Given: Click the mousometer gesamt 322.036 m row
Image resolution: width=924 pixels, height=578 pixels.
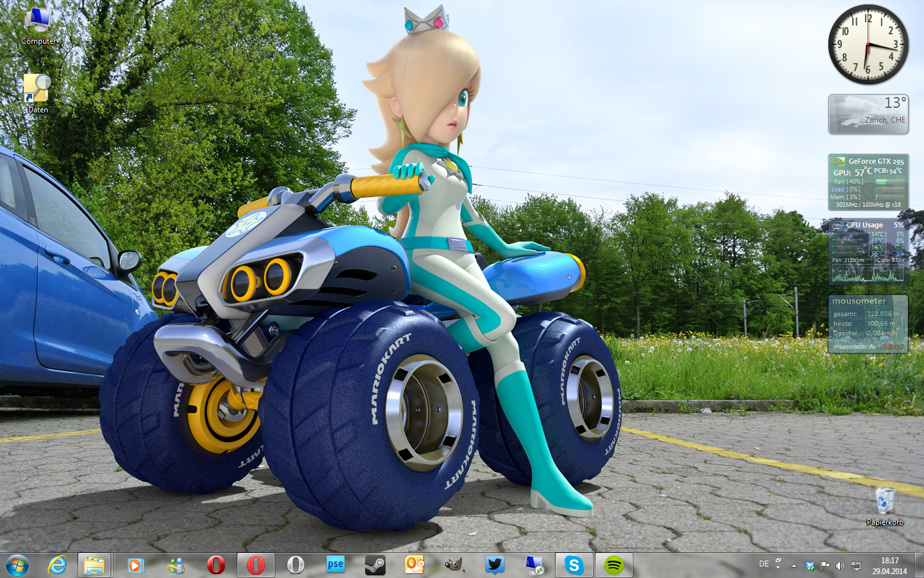Looking at the screenshot, I should pos(866,314).
